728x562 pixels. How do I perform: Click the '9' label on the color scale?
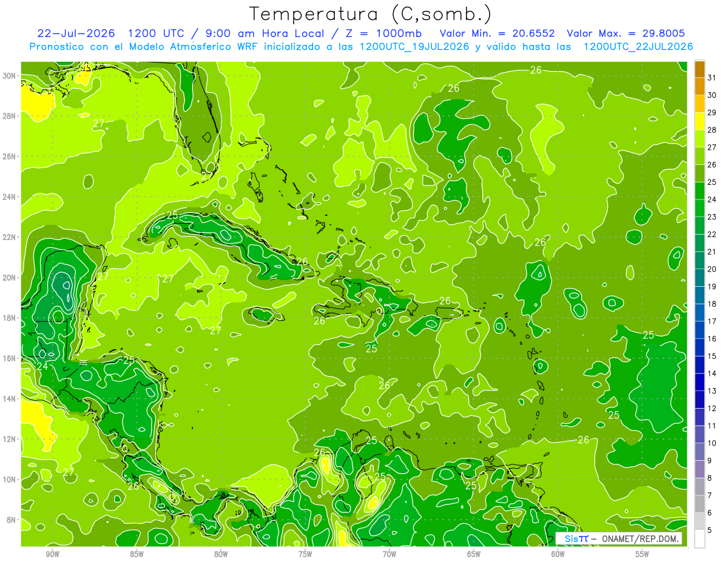pyautogui.click(x=710, y=461)
